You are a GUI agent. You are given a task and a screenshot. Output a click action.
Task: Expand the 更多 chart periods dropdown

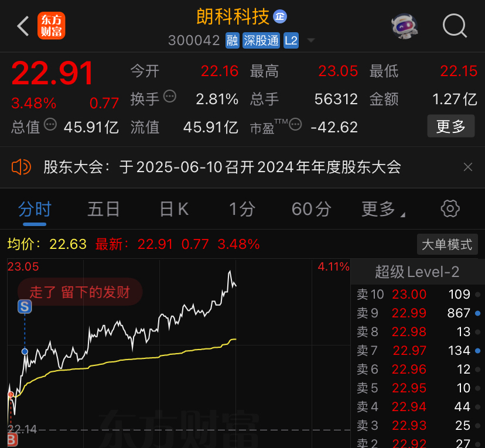click(x=383, y=209)
